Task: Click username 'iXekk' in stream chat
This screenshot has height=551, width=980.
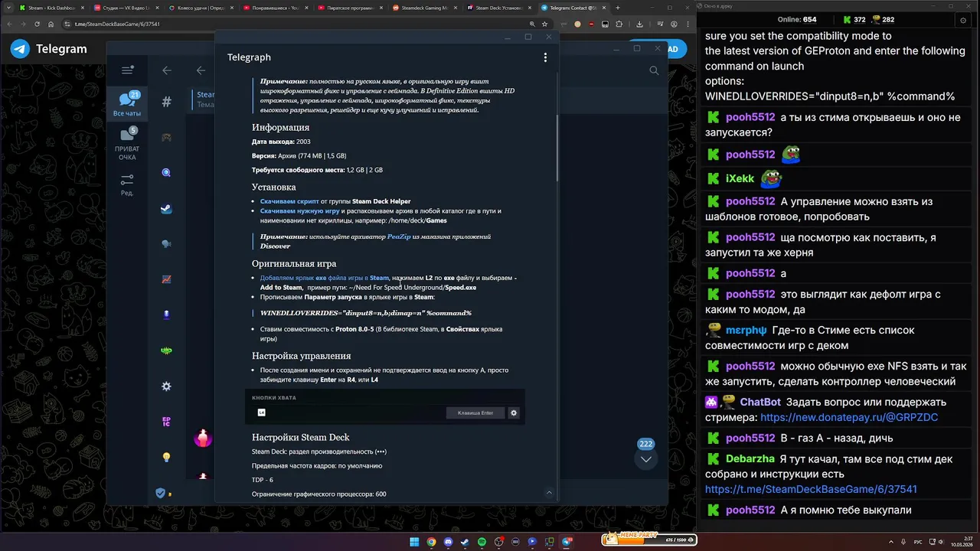Action: click(x=740, y=178)
